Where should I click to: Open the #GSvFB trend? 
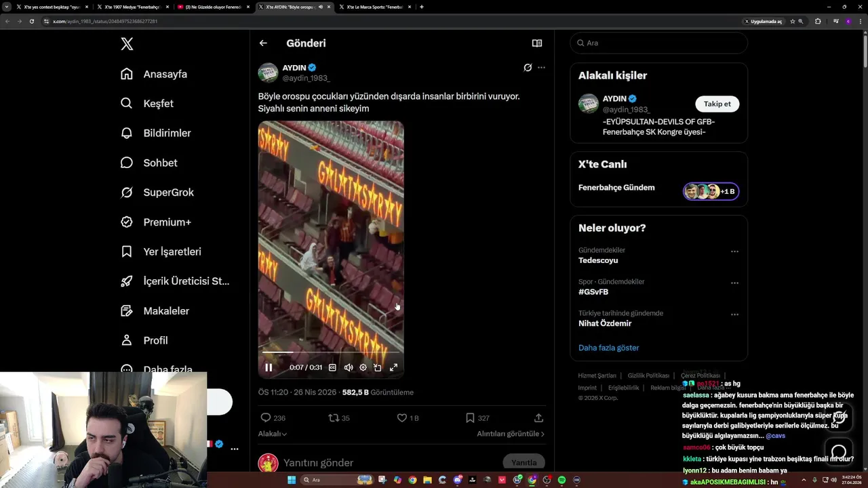pyautogui.click(x=593, y=292)
